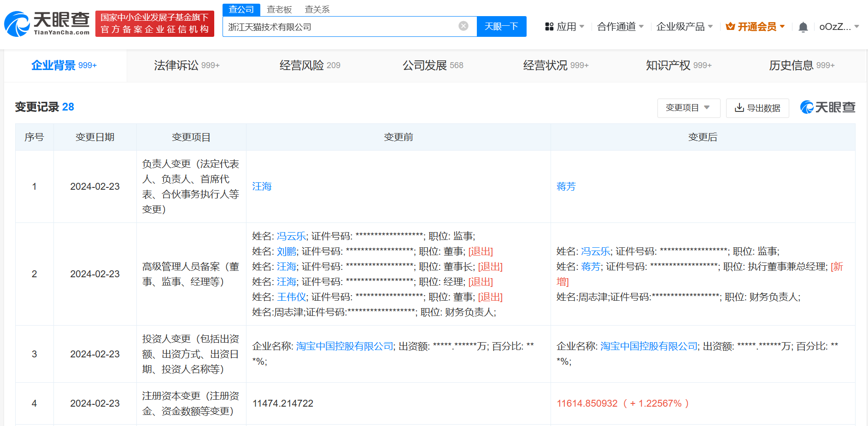The image size is (868, 426).
Task: Click the 变更项目 column header
Action: click(191, 137)
